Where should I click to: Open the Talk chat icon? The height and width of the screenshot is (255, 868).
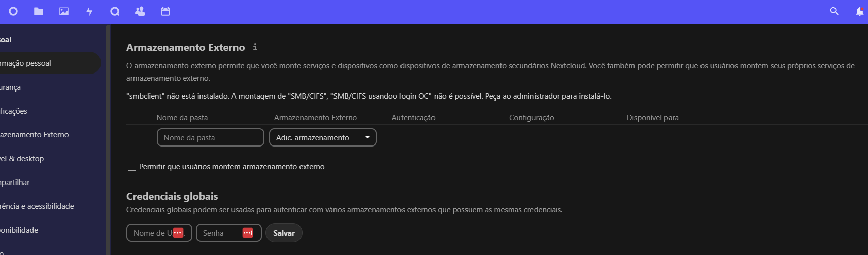point(115,11)
